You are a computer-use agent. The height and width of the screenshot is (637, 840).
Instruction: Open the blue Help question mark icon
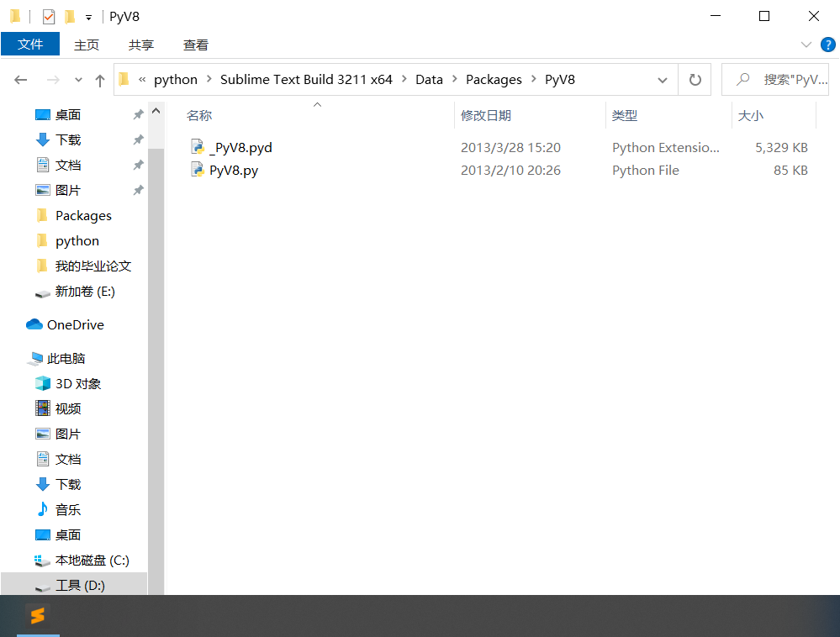pos(827,45)
